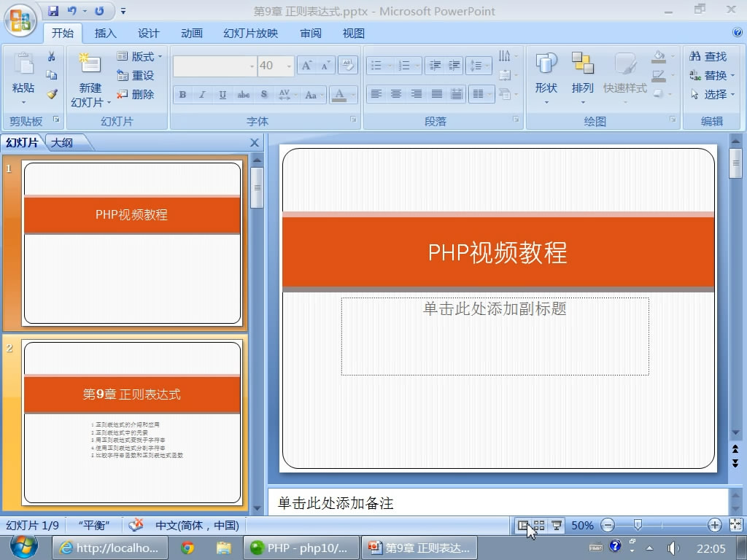Click the shape fill paint bucket

[x=659, y=57]
